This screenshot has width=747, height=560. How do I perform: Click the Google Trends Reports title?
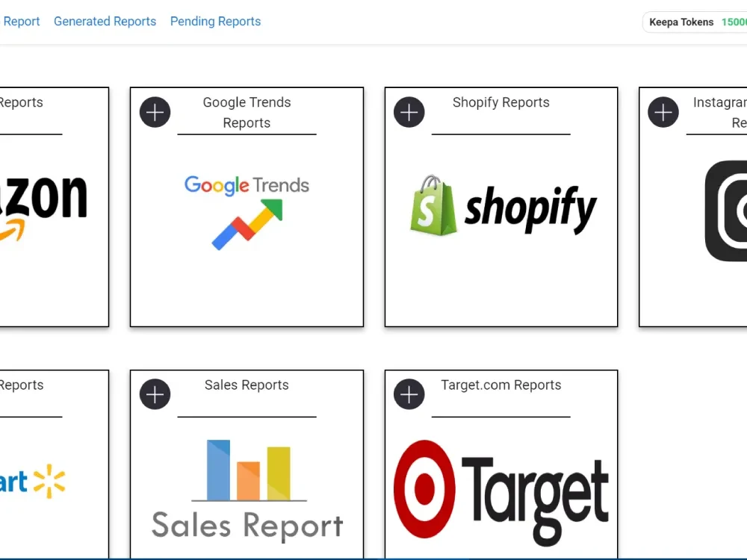point(247,113)
